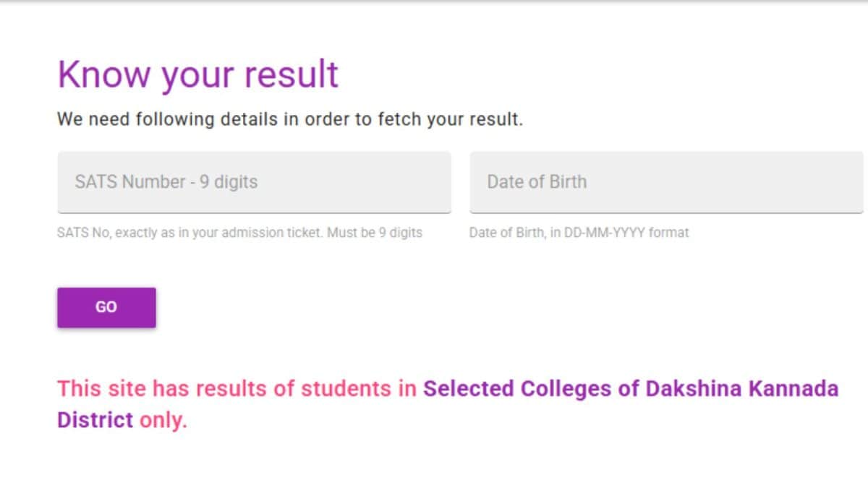This screenshot has width=868, height=488.
Task: Click the GO button label text
Action: click(106, 307)
